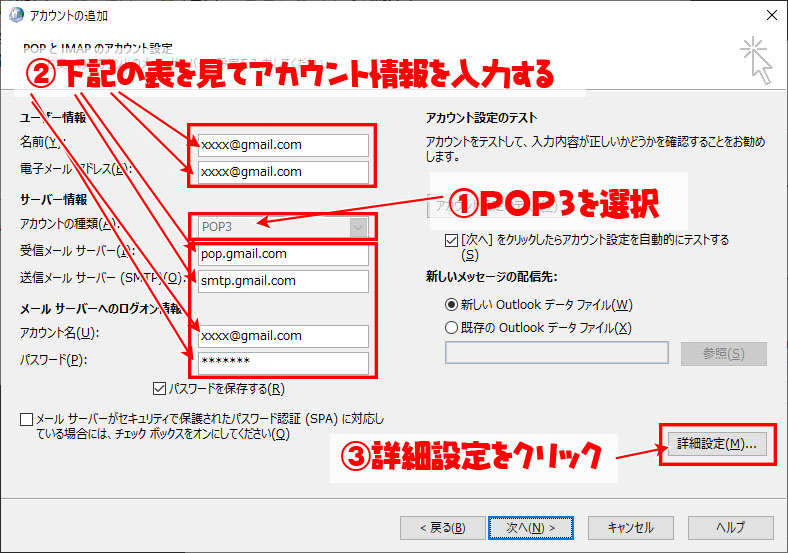Click the Help (ヘルプ) button
The width and height of the screenshot is (788, 553).
731,528
